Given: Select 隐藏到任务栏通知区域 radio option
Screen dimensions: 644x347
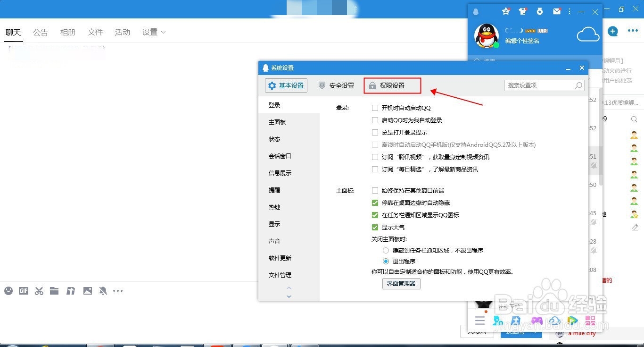Looking at the screenshot, I should pyautogui.click(x=386, y=251).
